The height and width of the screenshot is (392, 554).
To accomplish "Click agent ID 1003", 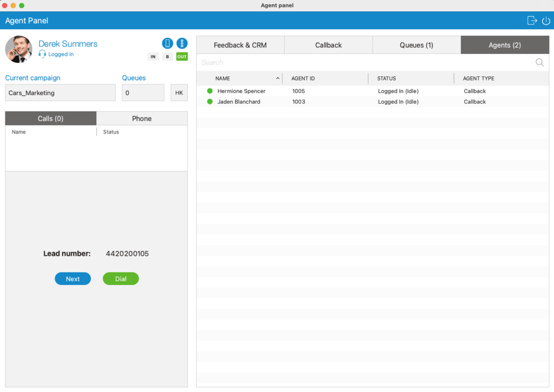I will 299,102.
